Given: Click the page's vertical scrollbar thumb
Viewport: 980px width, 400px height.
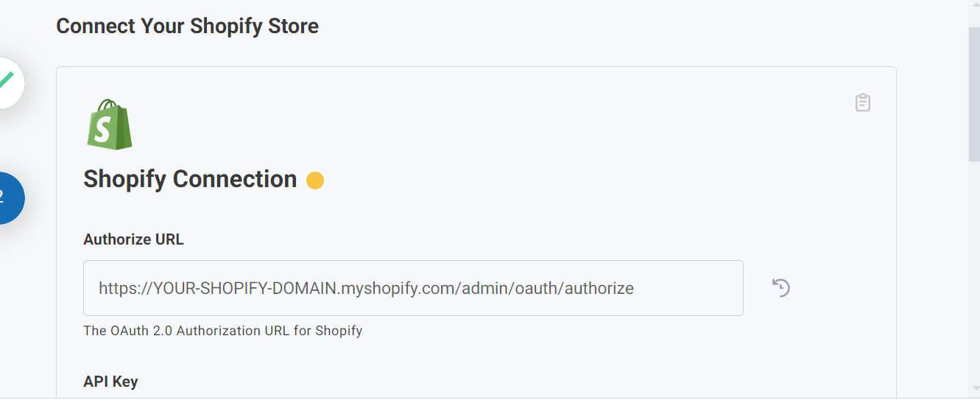Looking at the screenshot, I should pos(973,96).
